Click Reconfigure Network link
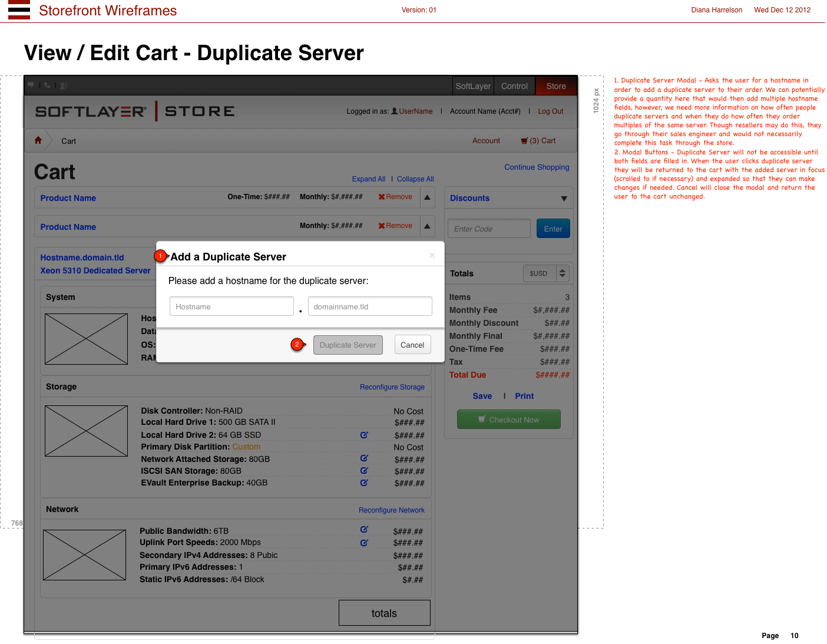The image size is (827, 644). pyautogui.click(x=392, y=510)
